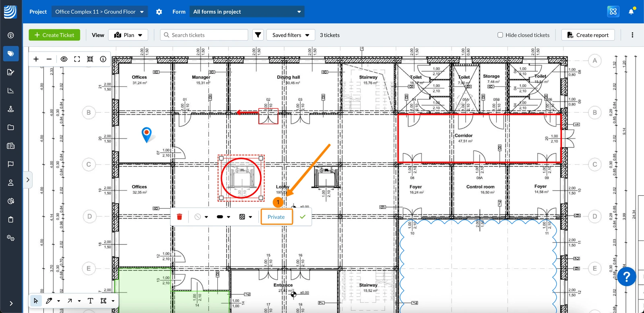
Task: Open the Plan view dropdown
Action: tap(128, 35)
